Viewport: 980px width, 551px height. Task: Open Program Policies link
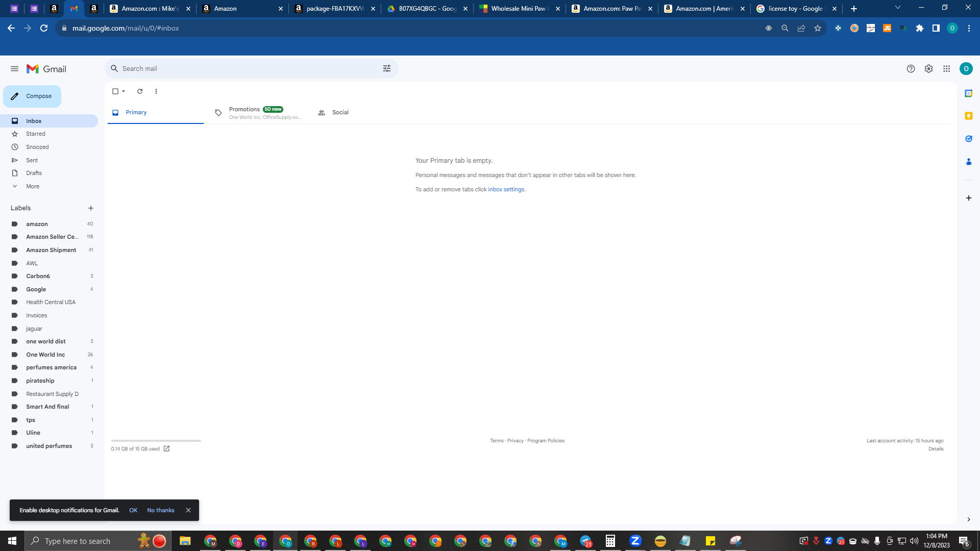tap(546, 441)
